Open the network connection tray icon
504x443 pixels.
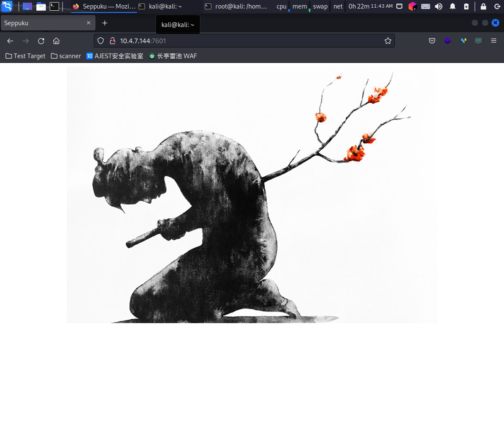(x=399, y=6)
